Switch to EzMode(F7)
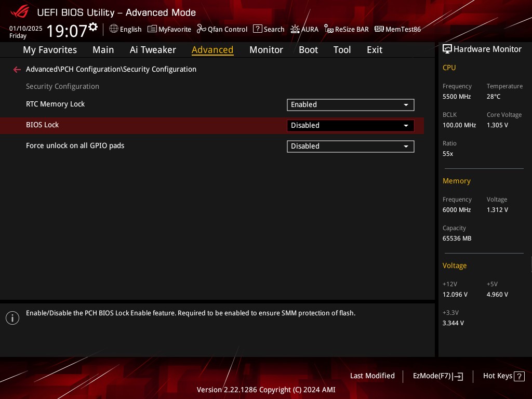The width and height of the screenshot is (532, 399). pyautogui.click(x=437, y=376)
